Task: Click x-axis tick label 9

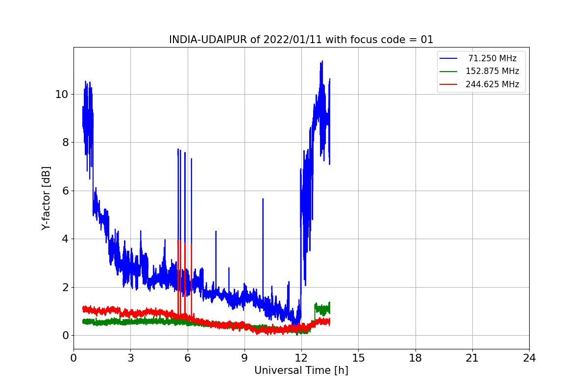Action: coord(245,358)
